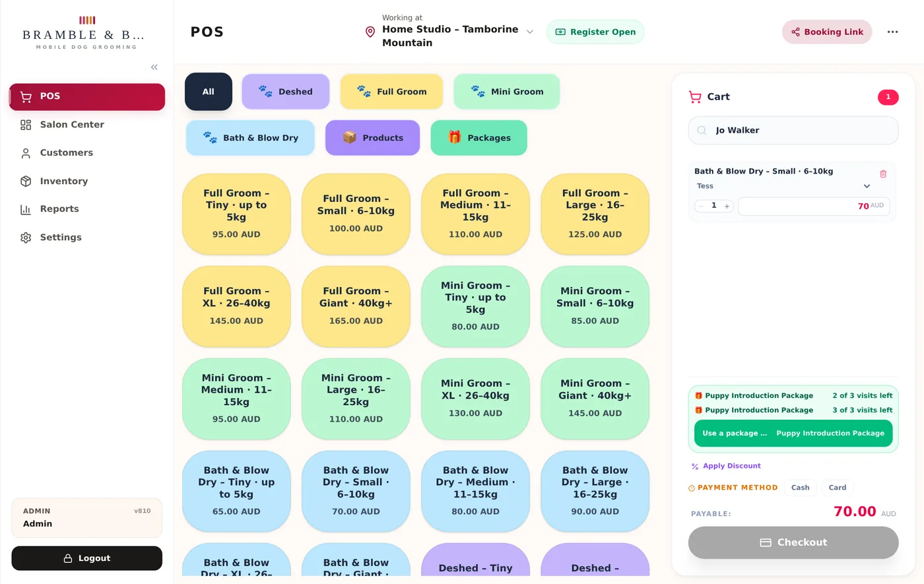The height and width of the screenshot is (584, 924).
Task: Click the gift icon on Packages filter
Action: (x=455, y=138)
